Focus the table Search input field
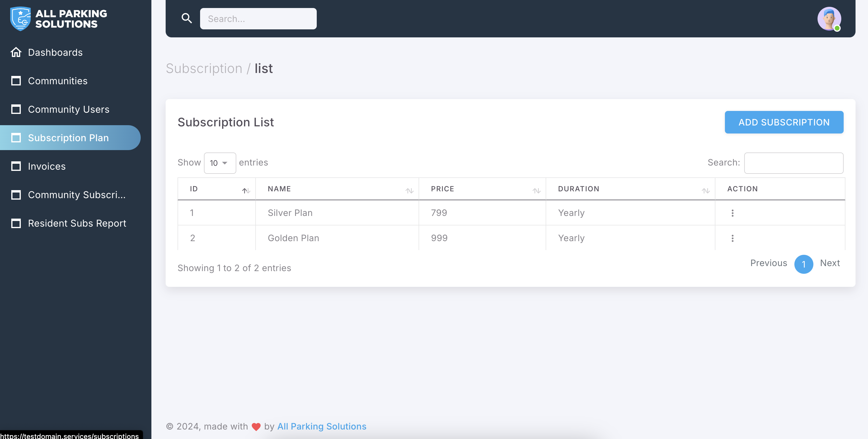Image resolution: width=868 pixels, height=439 pixels. tap(793, 163)
